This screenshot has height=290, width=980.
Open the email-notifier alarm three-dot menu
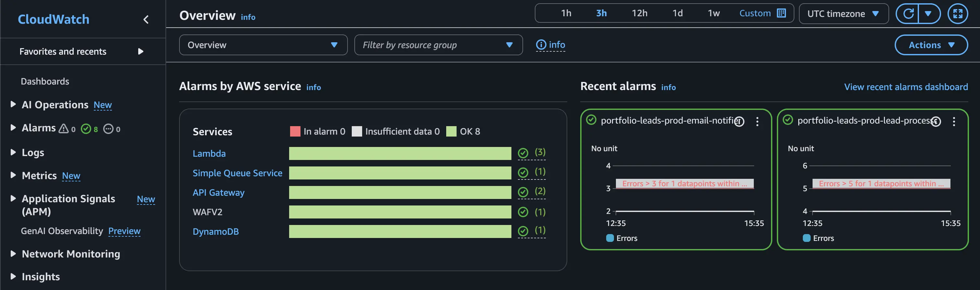757,122
